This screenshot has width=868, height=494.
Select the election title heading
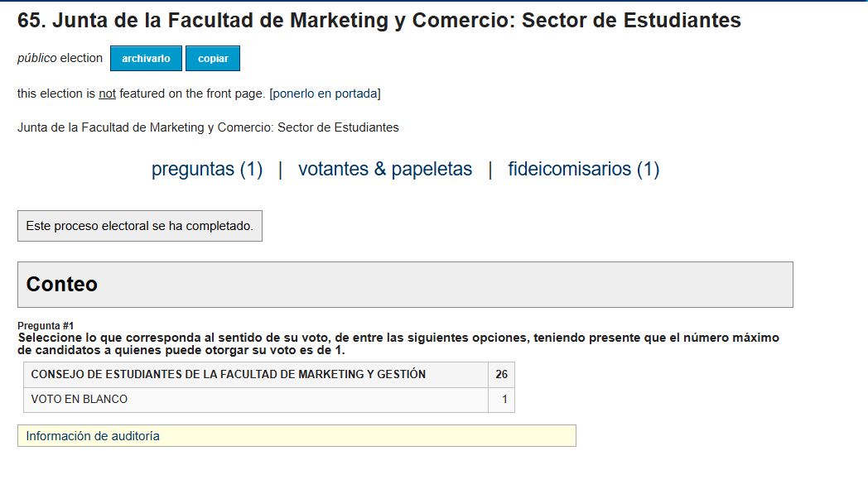(x=379, y=20)
